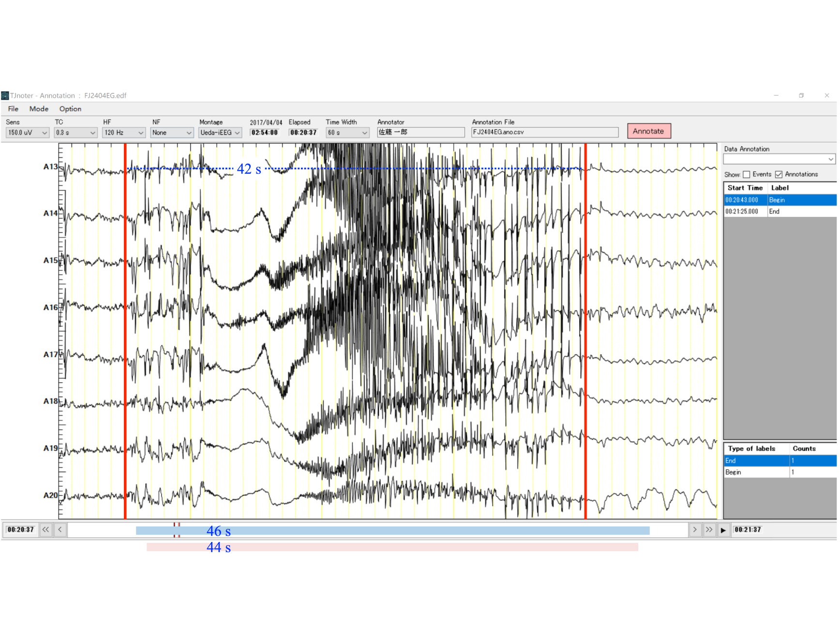Click the FJ2404EG.ano.csv annotation file field

pyautogui.click(x=544, y=132)
